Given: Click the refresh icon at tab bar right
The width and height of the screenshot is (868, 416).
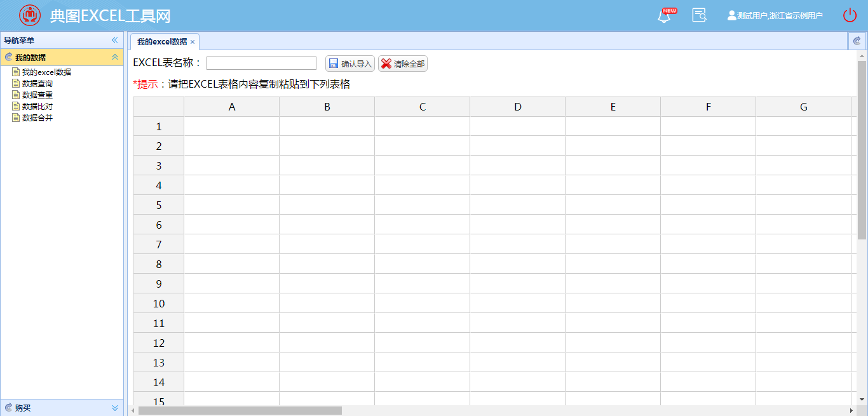Looking at the screenshot, I should coord(857,41).
